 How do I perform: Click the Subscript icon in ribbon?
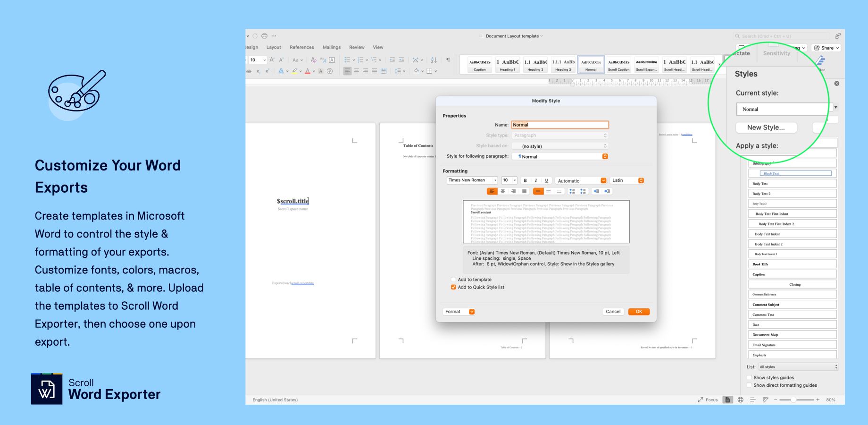click(x=258, y=71)
